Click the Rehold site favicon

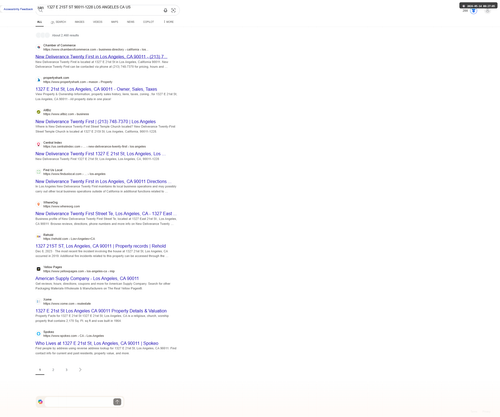click(x=38, y=237)
